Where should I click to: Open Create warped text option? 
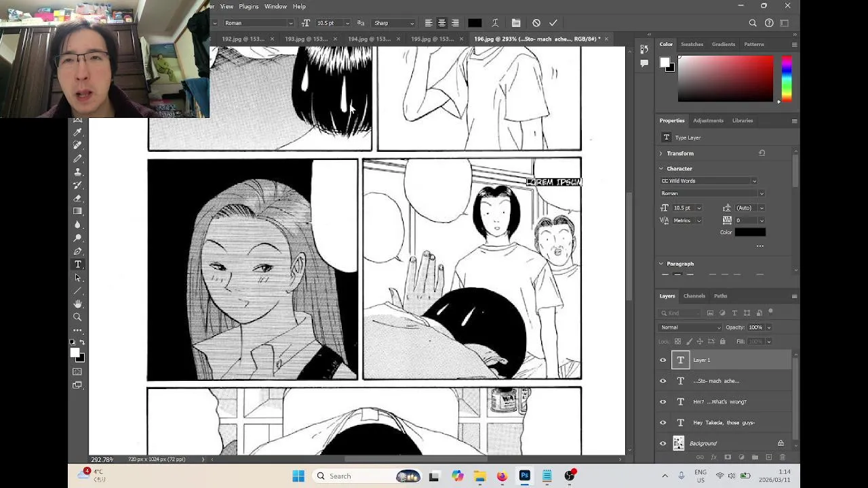coord(495,23)
